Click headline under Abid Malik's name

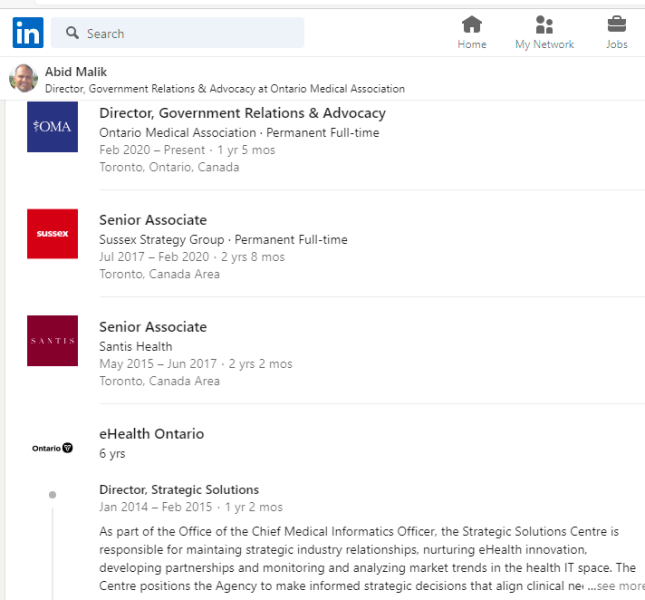pos(225,89)
